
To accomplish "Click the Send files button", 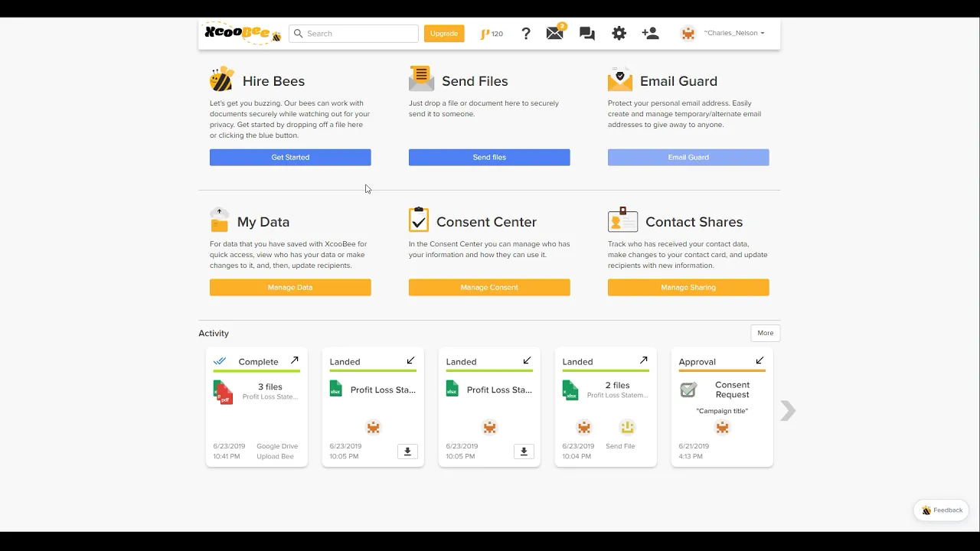I will coord(489,157).
